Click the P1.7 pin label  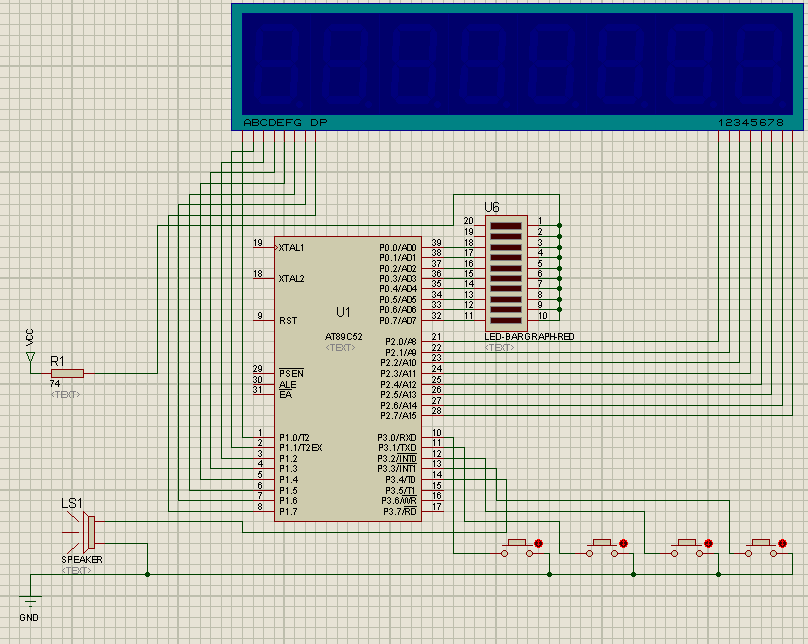pos(288,512)
